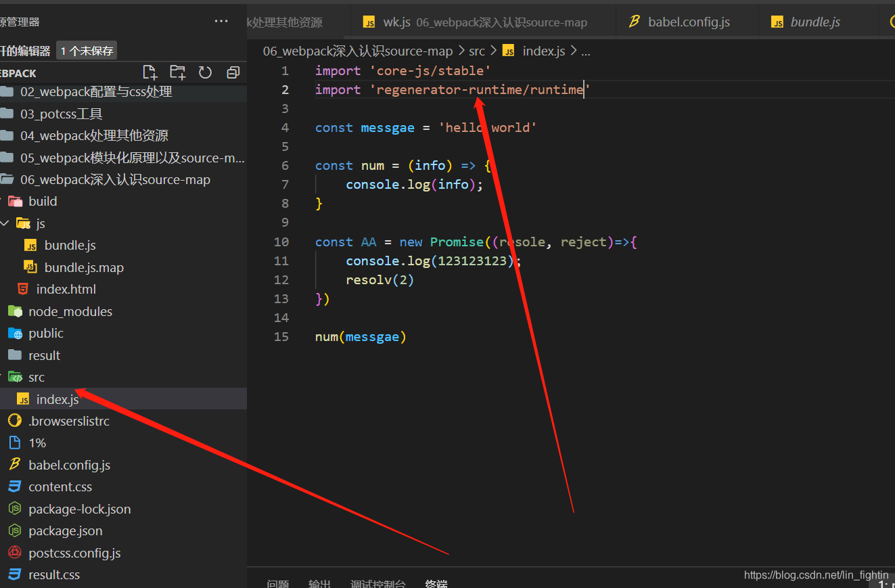Viewport: 895px width, 588px height.
Task: Collapse all folders in explorer
Action: [x=233, y=72]
